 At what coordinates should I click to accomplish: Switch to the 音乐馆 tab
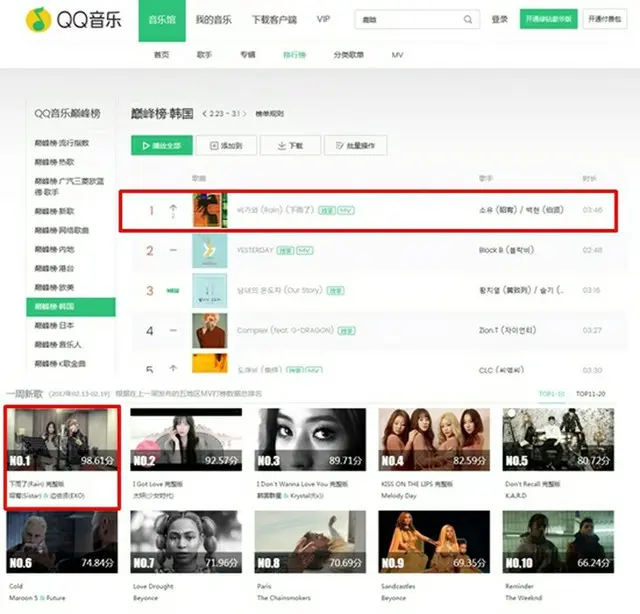click(162, 20)
